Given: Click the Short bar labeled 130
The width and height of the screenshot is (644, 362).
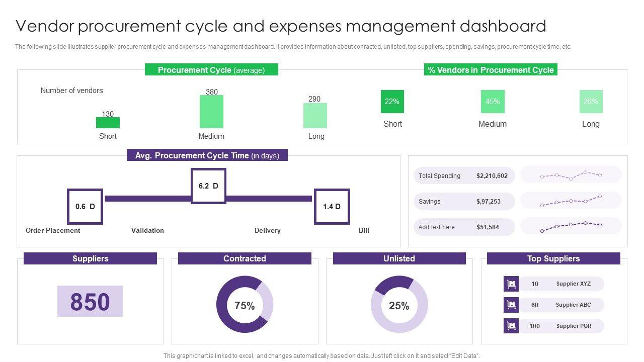Looking at the screenshot, I should click(108, 123).
